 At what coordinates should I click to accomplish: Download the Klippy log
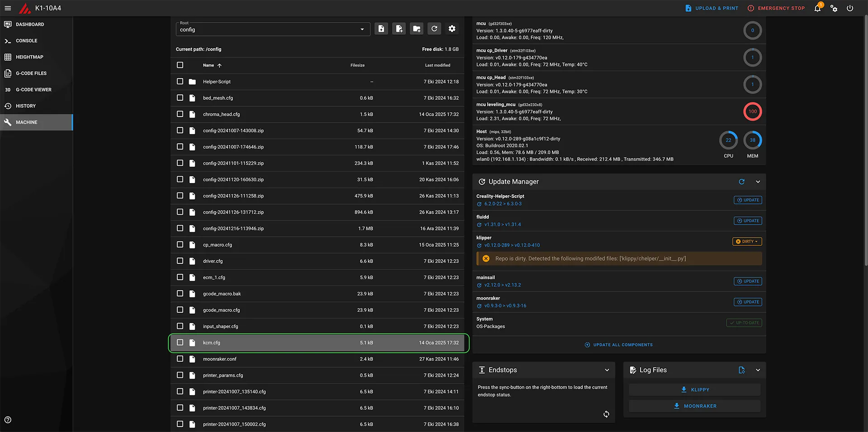click(x=695, y=390)
